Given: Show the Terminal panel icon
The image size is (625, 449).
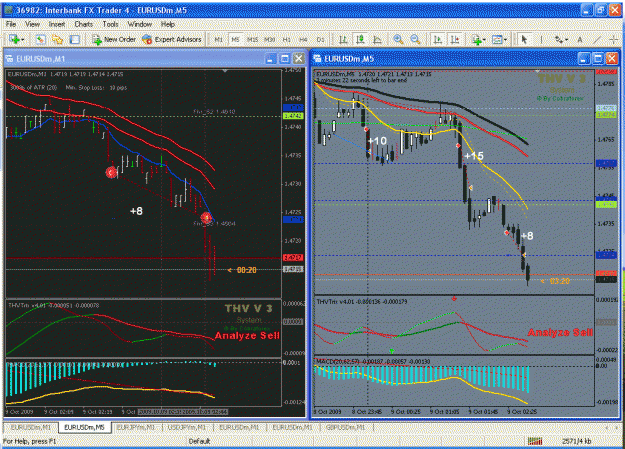Looking at the screenshot, I should 75,39.
